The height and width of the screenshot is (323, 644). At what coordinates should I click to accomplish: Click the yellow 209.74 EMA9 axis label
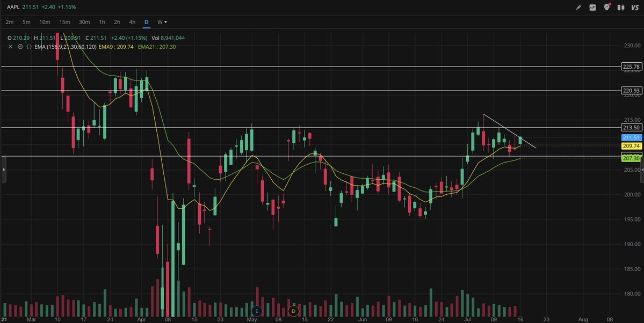[631, 146]
